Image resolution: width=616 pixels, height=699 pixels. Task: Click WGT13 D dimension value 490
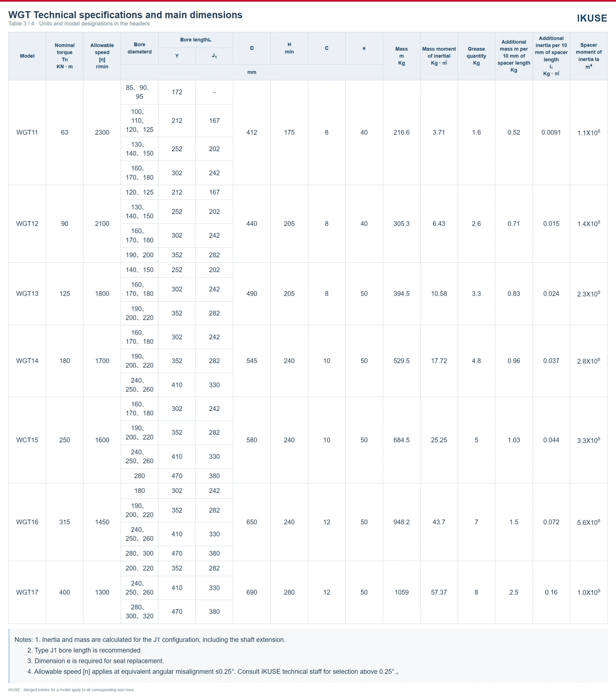[x=252, y=294]
